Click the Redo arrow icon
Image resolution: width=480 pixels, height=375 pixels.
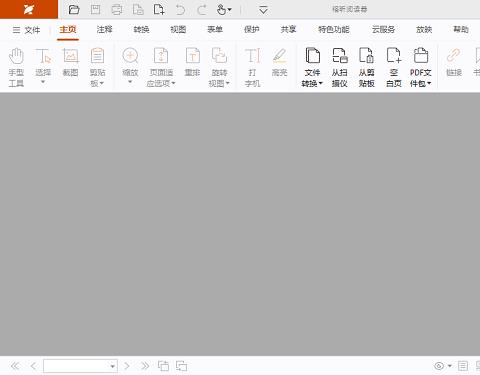tap(202, 10)
